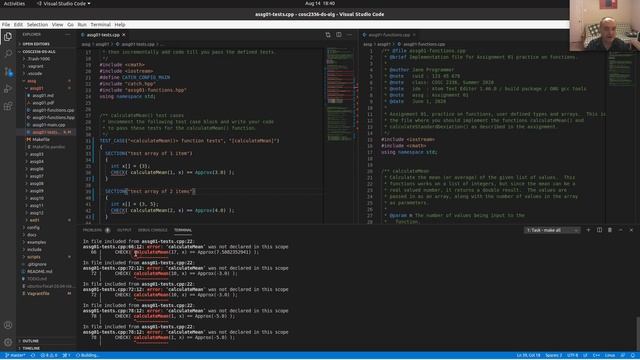Create a new terminal with plus icon

(588, 230)
